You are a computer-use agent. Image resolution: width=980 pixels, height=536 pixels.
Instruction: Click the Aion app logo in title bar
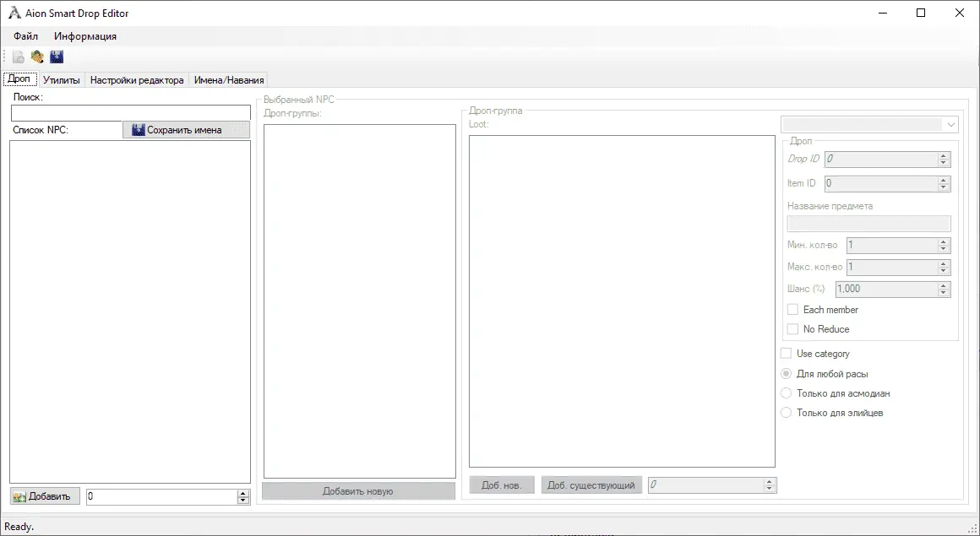[14, 14]
